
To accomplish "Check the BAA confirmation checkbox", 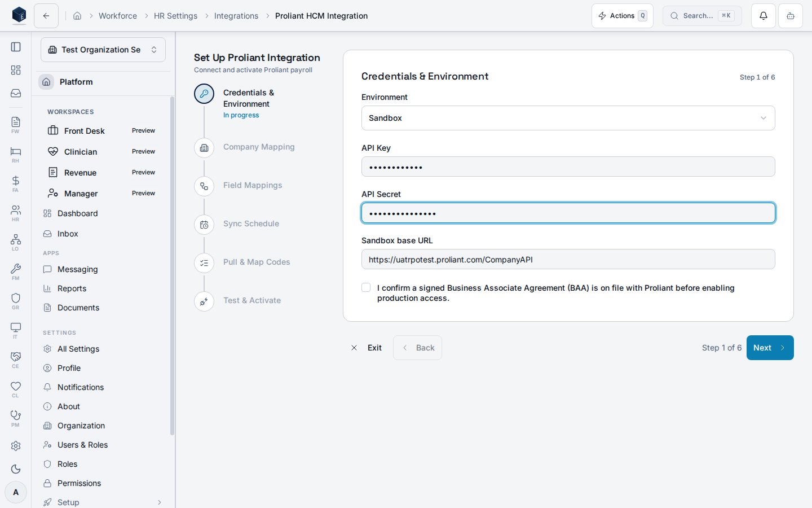I will (x=366, y=287).
